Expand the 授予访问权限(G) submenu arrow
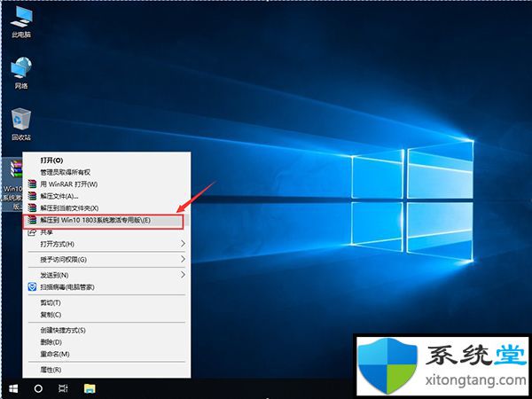Screen dimensions: 532x399 pos(183,259)
